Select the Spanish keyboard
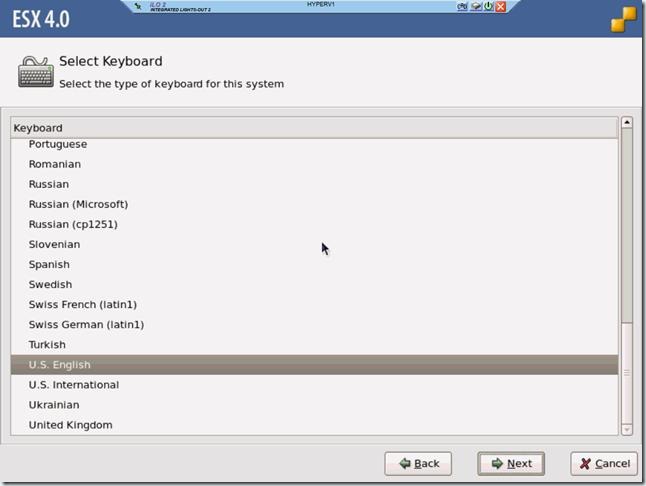 point(314,264)
